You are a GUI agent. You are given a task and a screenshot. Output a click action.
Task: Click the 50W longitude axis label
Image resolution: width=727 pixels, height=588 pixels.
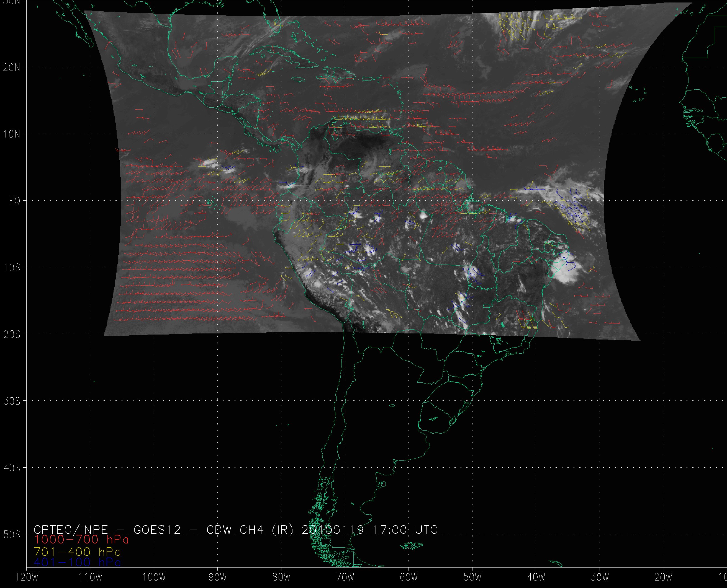click(472, 577)
